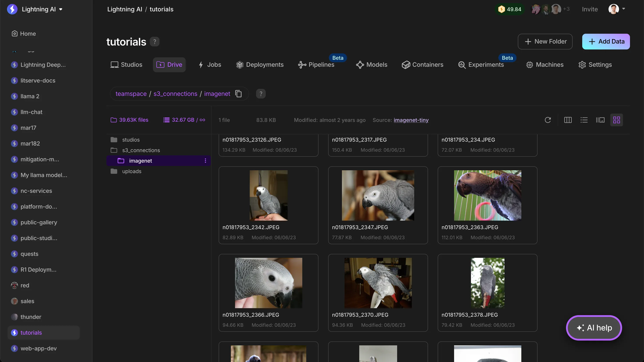This screenshot has width=644, height=362.
Task: Follow the imagenet-tiny source link
Action: click(x=411, y=120)
